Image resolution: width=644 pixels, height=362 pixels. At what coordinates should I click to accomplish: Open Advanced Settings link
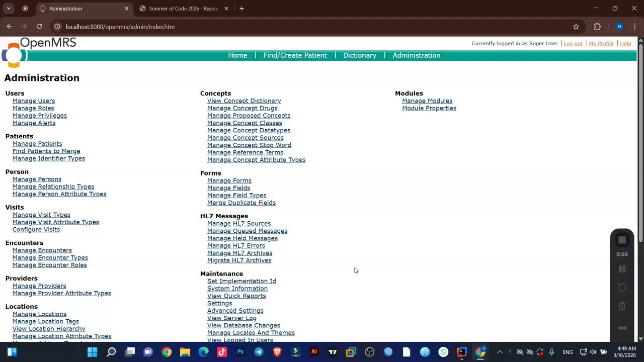pos(235,311)
